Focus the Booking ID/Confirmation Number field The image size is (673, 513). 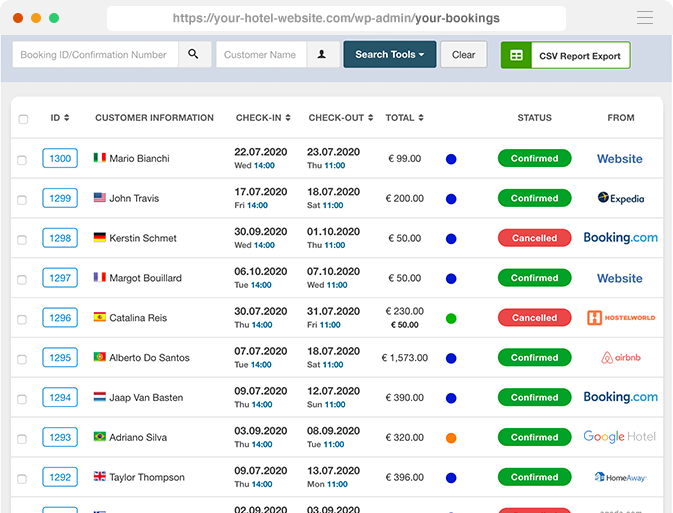[95, 55]
